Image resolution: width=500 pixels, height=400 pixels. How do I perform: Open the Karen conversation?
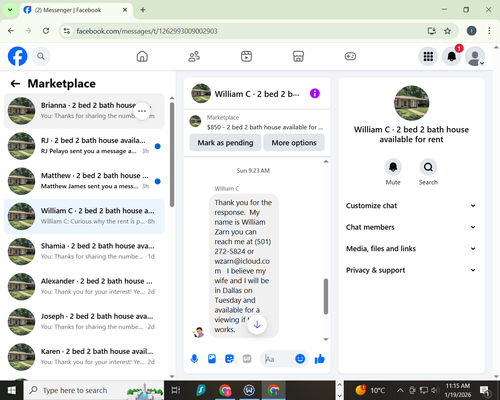click(84, 357)
